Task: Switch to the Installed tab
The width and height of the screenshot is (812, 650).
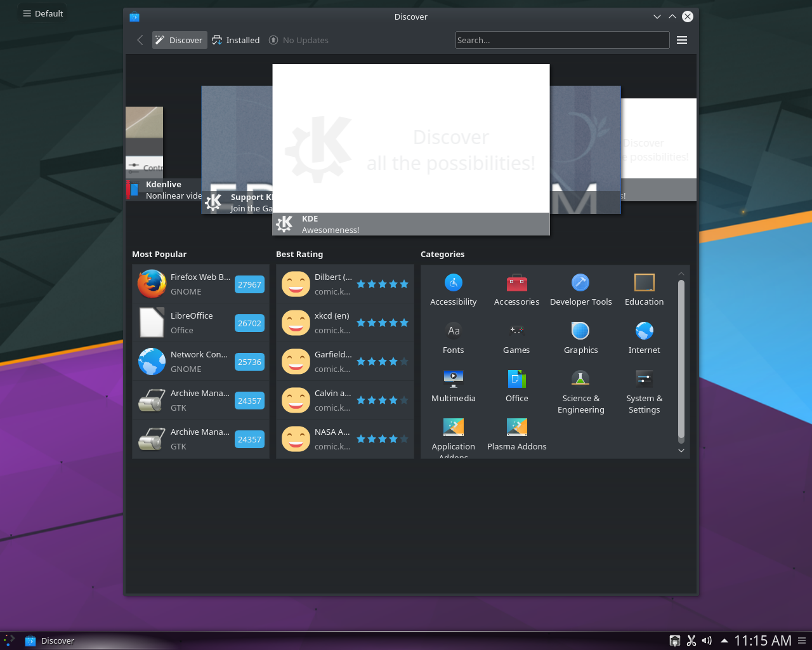Action: (236, 40)
